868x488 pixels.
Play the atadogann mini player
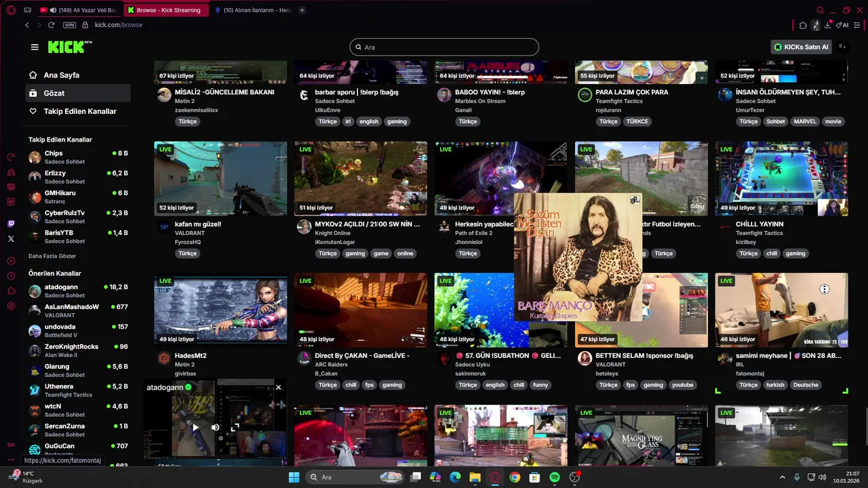[195, 427]
